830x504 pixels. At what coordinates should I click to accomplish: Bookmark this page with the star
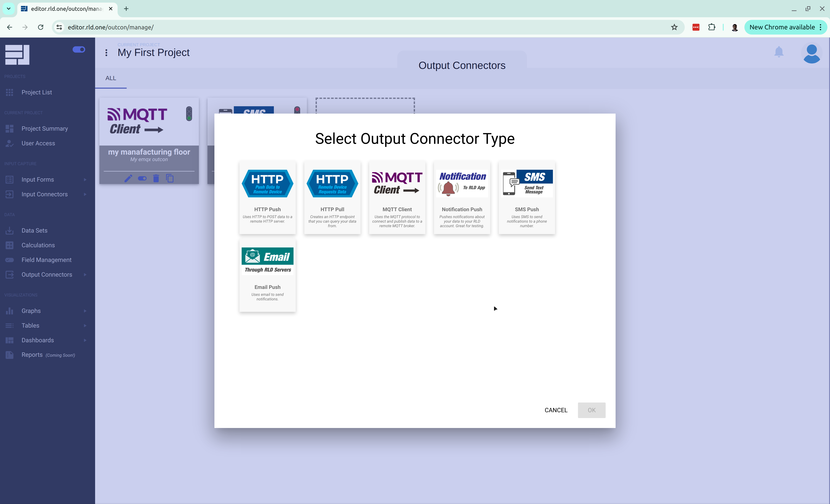674,27
